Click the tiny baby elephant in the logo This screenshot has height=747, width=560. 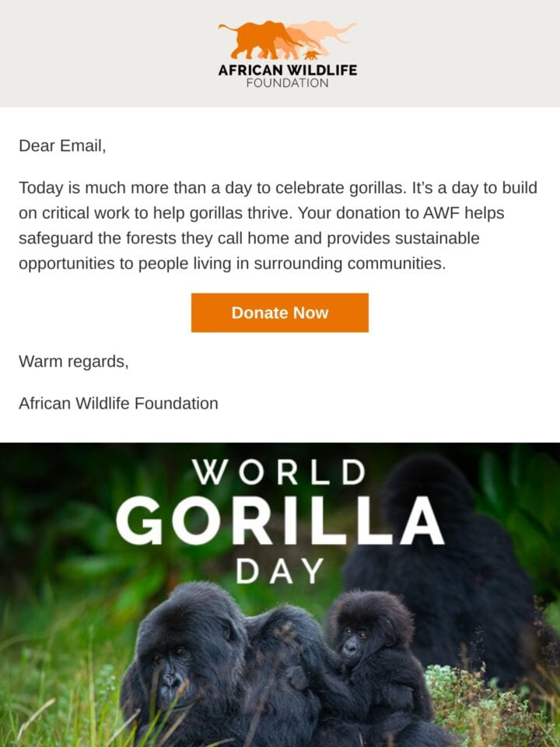pos(312,54)
